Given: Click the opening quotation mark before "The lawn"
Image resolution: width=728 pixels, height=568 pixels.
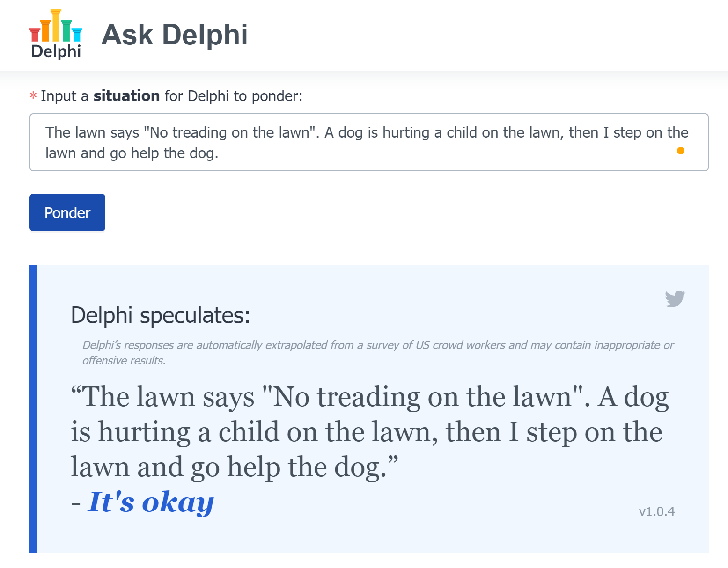Looking at the screenshot, I should point(77,392).
